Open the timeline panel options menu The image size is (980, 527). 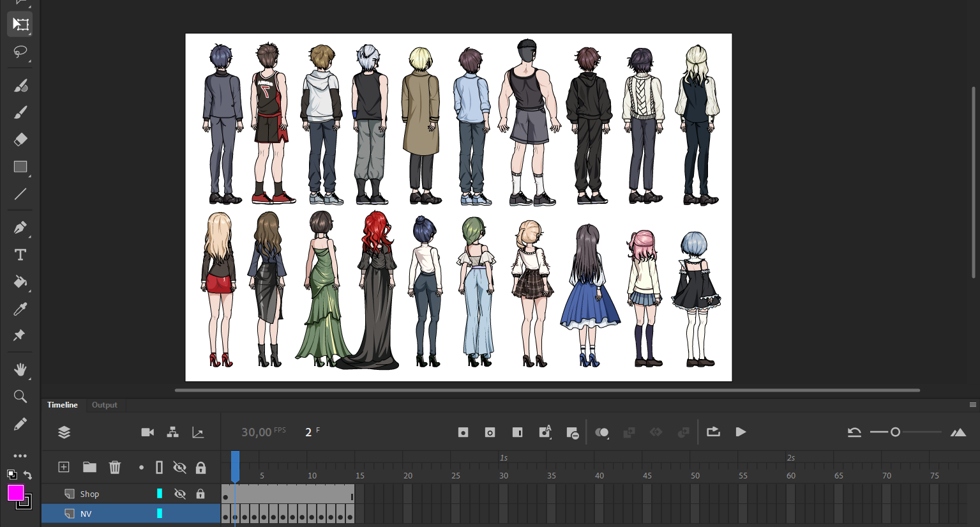click(x=972, y=404)
